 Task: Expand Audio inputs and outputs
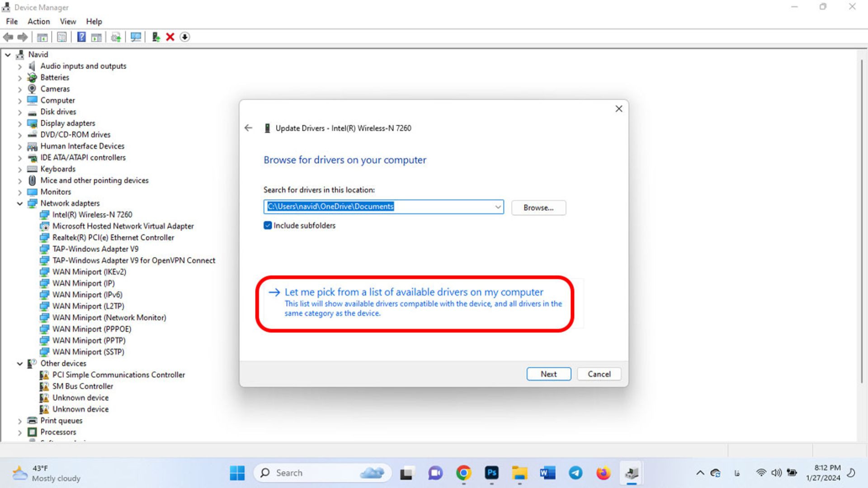tap(19, 66)
